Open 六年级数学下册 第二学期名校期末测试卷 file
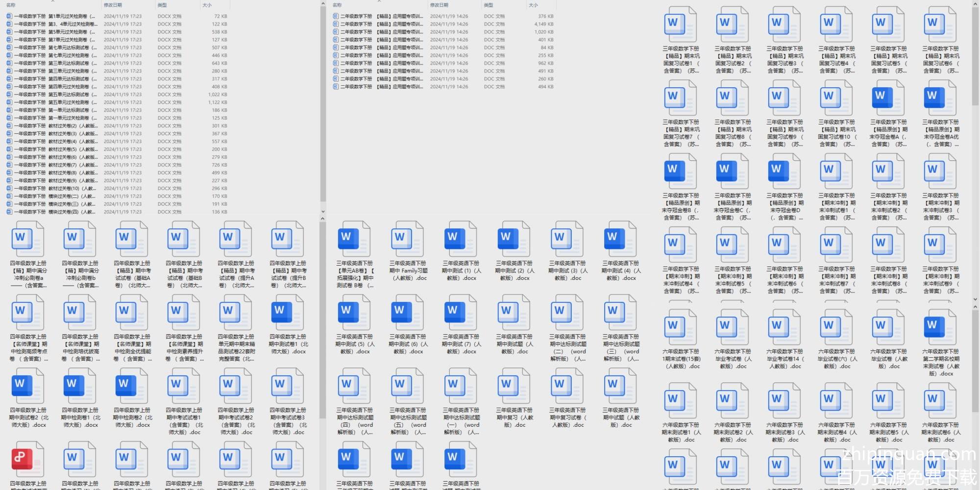Viewport: 980px width, 490px height. coord(940,327)
